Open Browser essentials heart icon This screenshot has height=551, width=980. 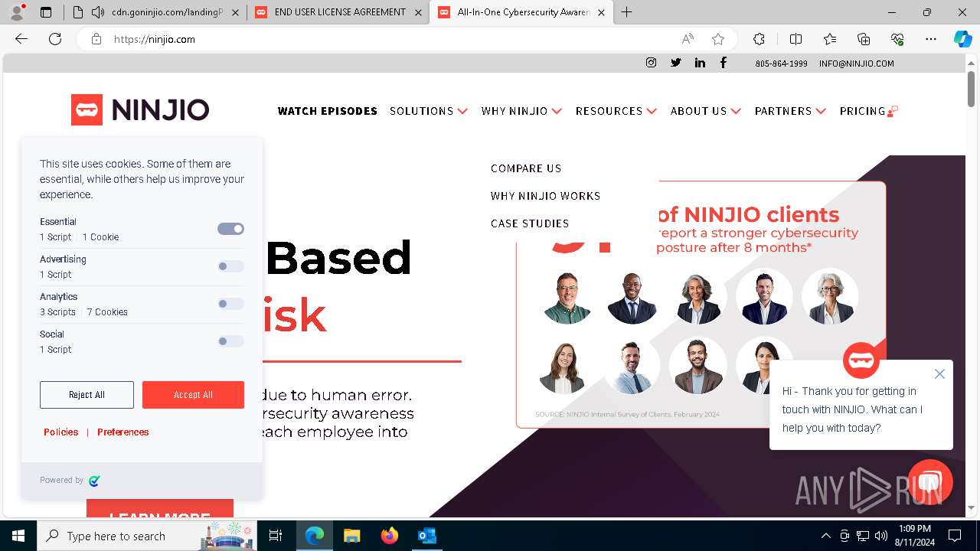click(x=897, y=39)
